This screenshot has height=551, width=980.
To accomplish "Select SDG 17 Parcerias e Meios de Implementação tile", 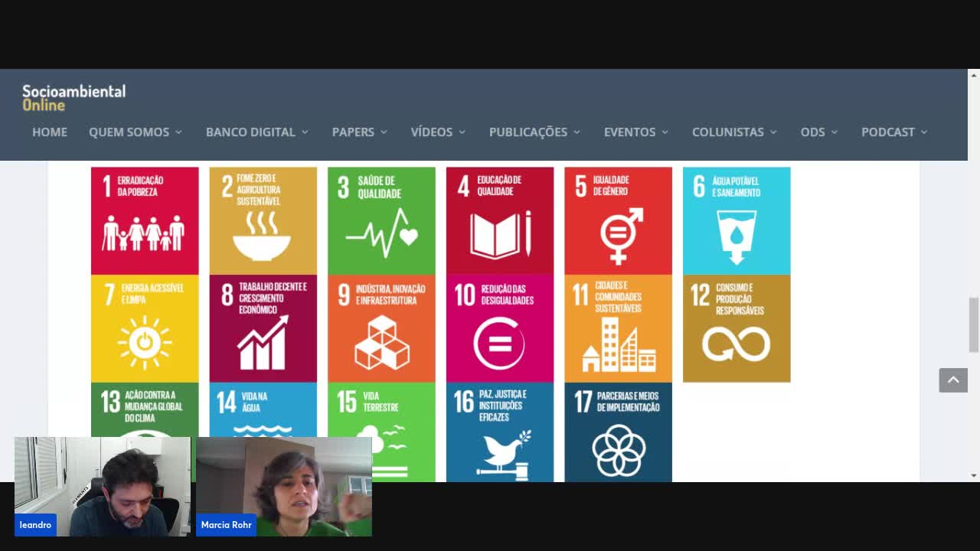I will click(x=618, y=432).
